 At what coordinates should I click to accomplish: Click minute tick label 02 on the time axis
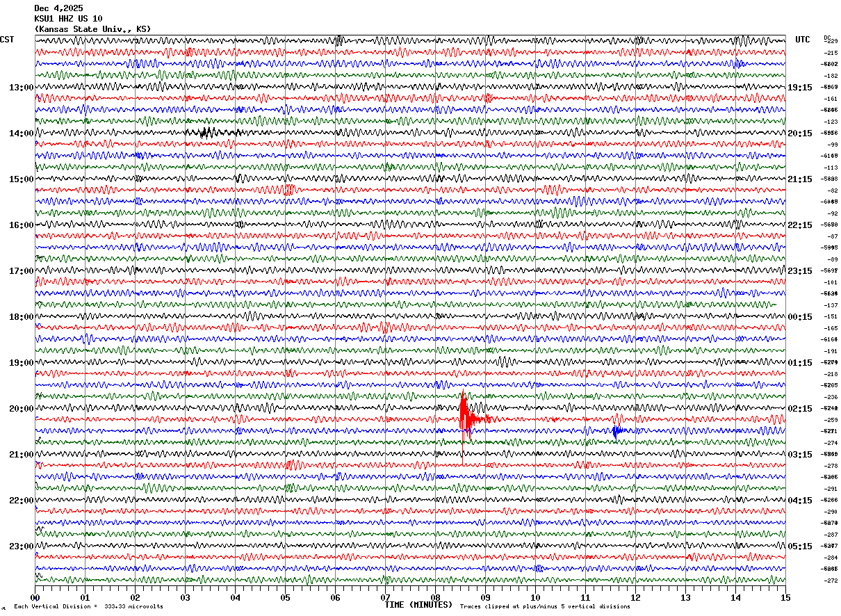pos(135,597)
